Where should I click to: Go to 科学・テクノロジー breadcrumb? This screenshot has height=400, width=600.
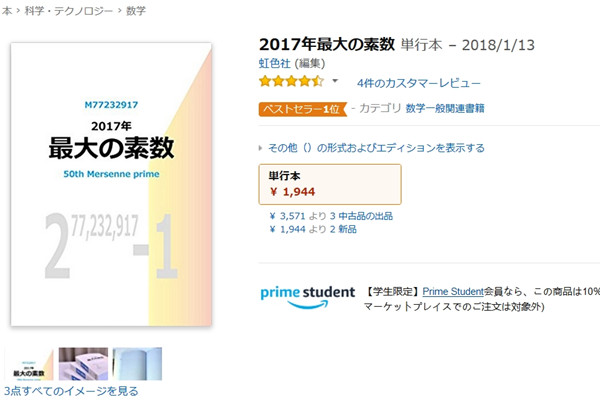[x=69, y=11]
